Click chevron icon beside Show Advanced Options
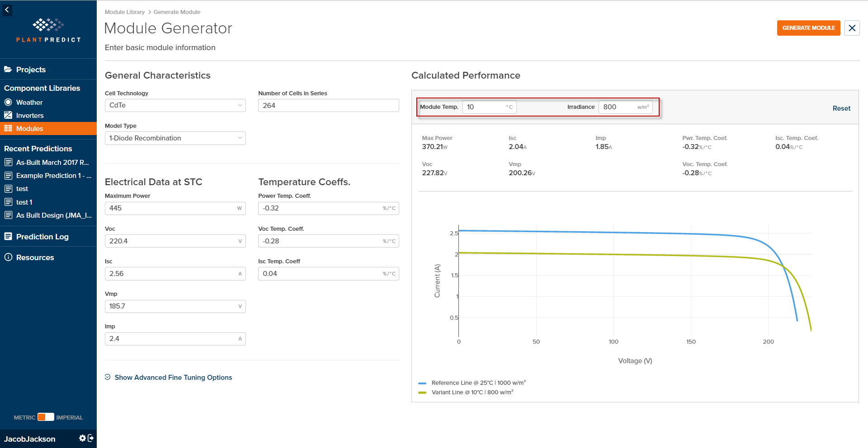Image resolution: width=868 pixels, height=448 pixels. tap(108, 377)
